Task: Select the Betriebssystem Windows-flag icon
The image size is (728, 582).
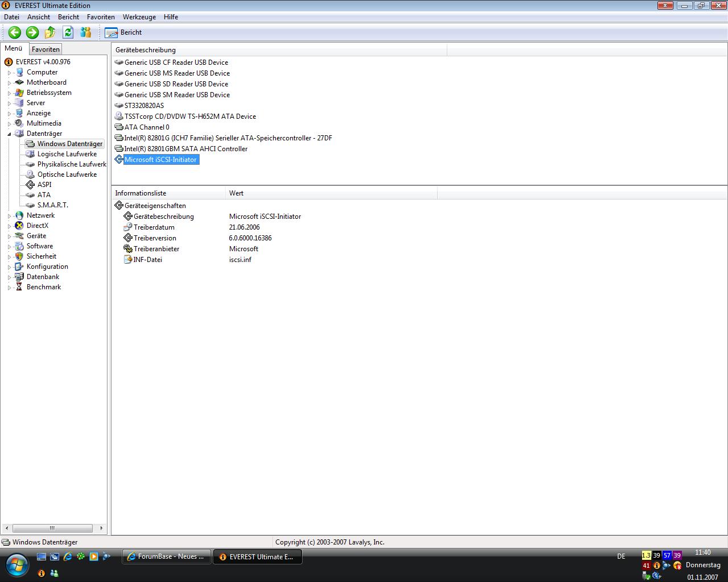Action: point(19,93)
